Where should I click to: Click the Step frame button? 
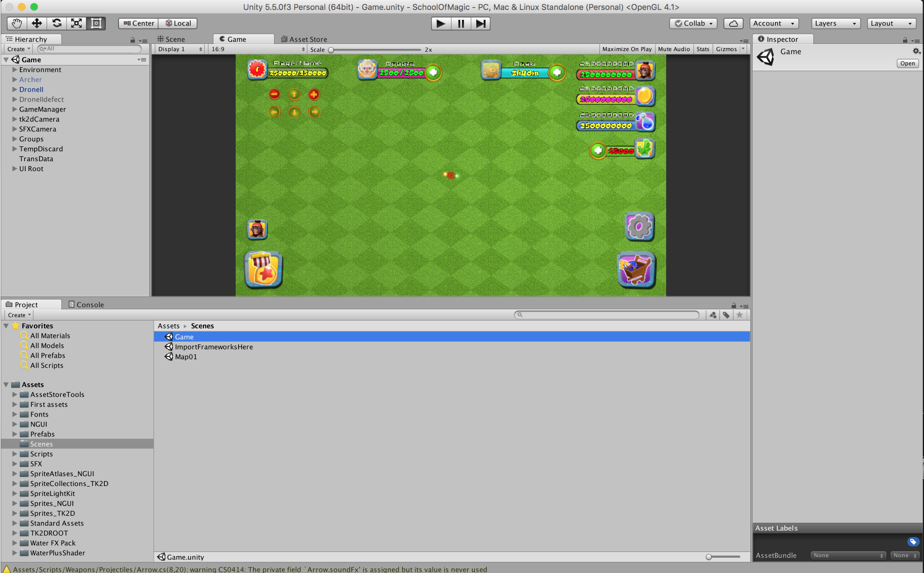[x=480, y=23]
